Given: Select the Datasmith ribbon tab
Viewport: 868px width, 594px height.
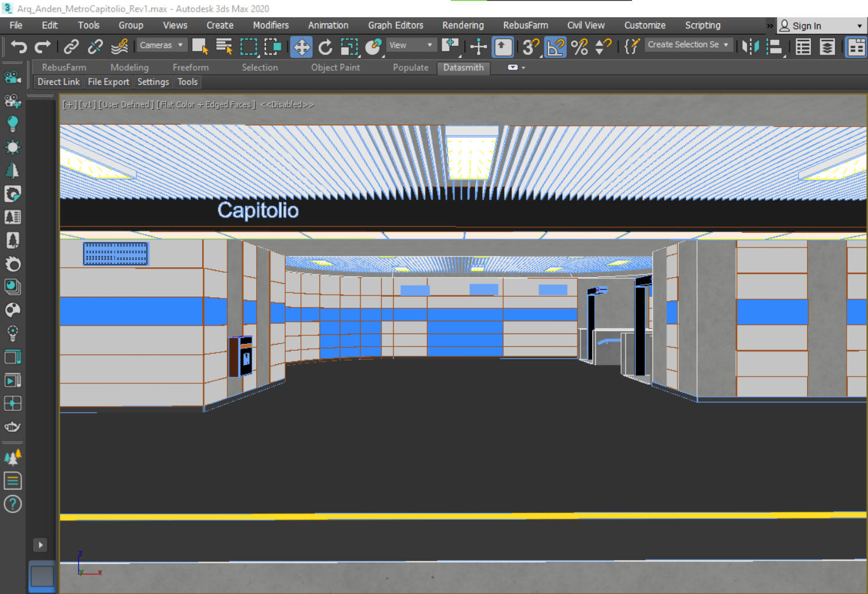Looking at the screenshot, I should (464, 68).
